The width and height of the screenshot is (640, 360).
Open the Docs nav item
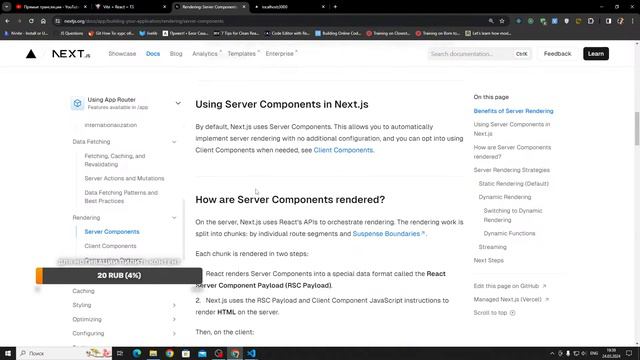click(x=153, y=53)
